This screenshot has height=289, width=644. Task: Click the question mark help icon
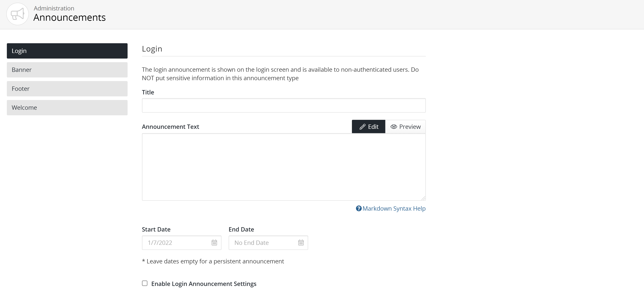click(359, 208)
